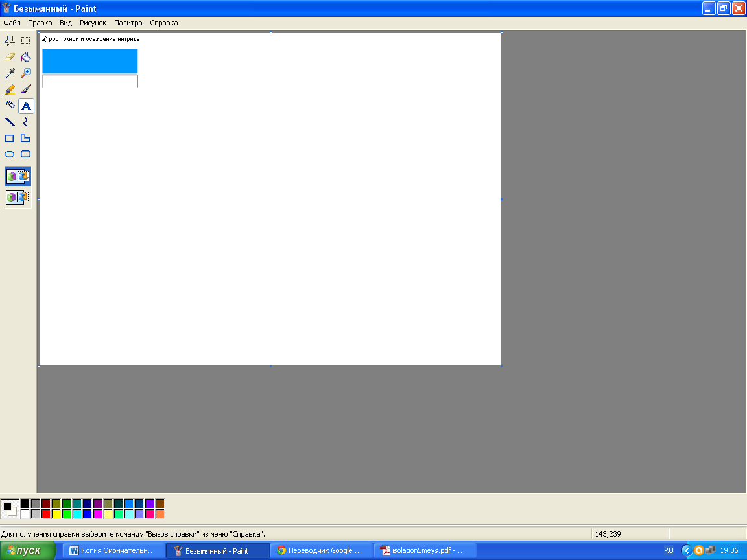Select the magenta swatch

tap(98, 514)
